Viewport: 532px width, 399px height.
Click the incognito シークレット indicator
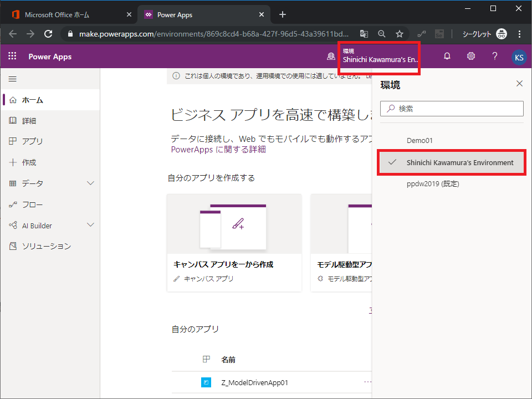click(x=484, y=34)
